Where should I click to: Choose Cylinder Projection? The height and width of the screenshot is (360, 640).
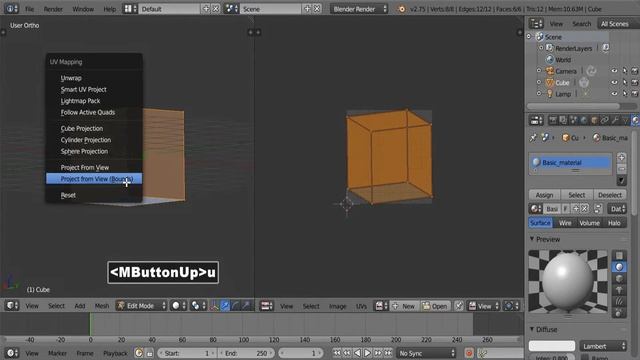click(x=86, y=140)
